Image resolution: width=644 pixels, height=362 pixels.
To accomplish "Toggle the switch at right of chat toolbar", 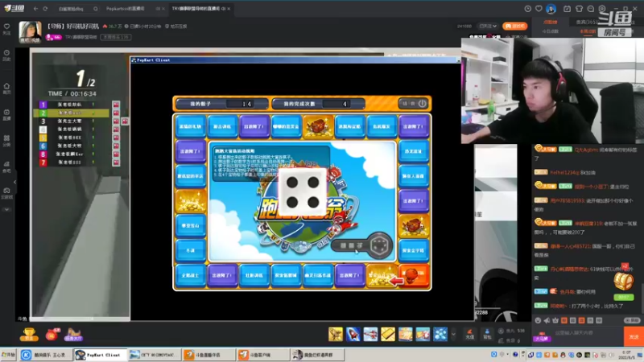I will [x=633, y=320].
